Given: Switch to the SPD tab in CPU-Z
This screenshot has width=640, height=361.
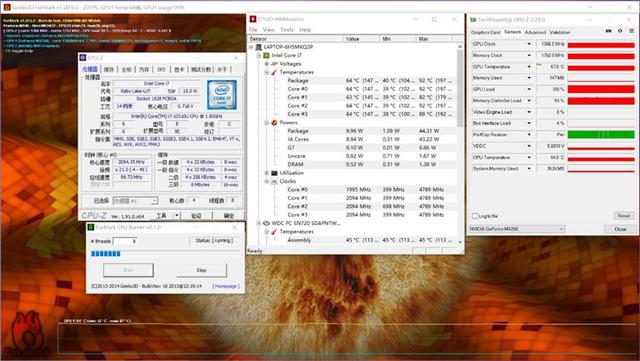Looking at the screenshot, I should pos(161,69).
